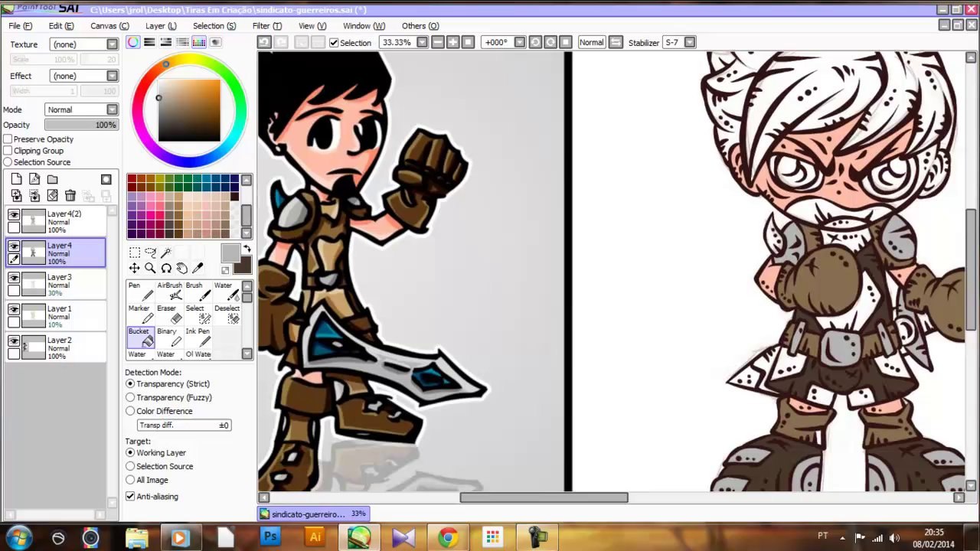This screenshot has height=551, width=980.
Task: Undo the last action in toolbar
Action: pyautogui.click(x=264, y=42)
